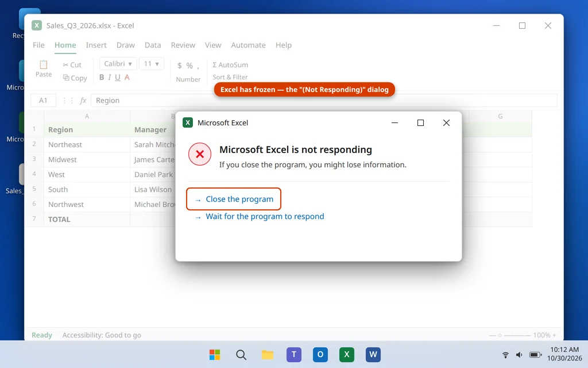Image resolution: width=588 pixels, height=368 pixels.
Task: Open the font size 11 dropdown
Action: click(x=152, y=64)
